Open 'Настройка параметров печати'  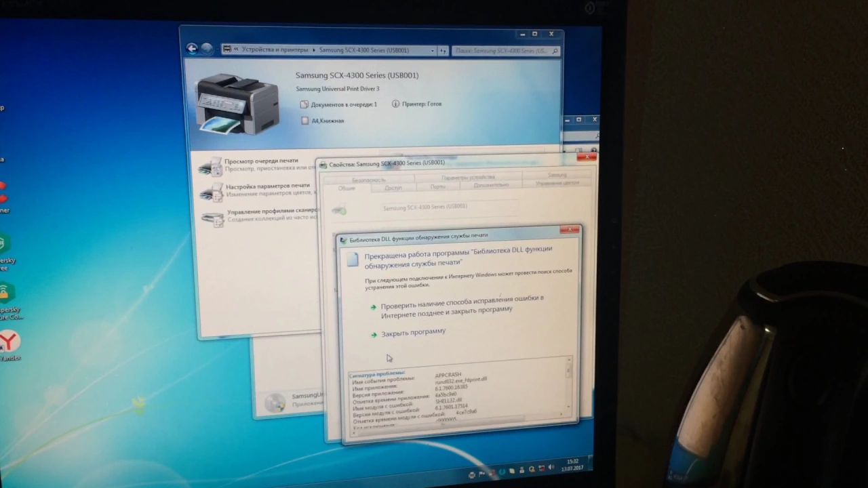click(268, 186)
